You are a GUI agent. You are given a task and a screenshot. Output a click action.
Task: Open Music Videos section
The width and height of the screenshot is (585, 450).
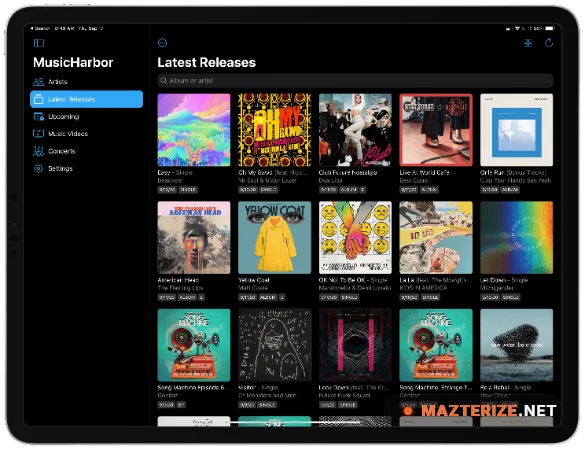[87, 134]
